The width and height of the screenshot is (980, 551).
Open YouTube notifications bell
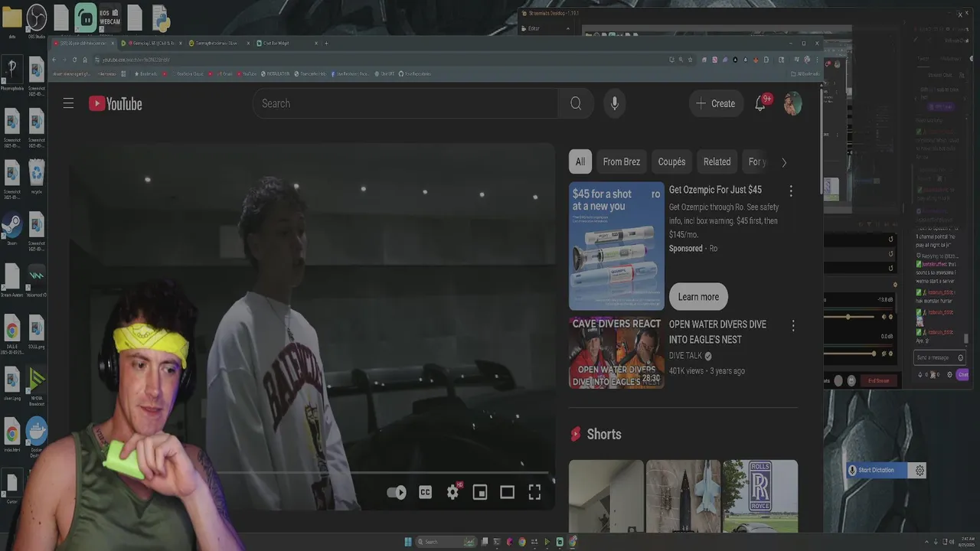(760, 103)
